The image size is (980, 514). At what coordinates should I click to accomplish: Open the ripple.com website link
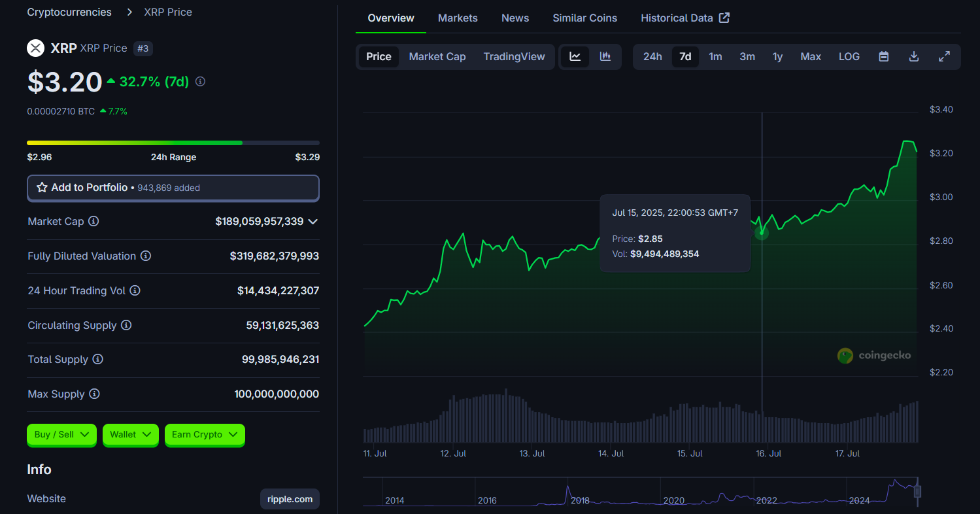(290, 499)
